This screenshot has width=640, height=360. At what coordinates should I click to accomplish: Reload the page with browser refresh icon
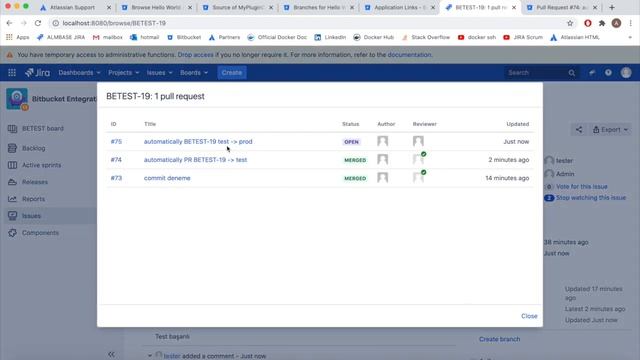38,23
